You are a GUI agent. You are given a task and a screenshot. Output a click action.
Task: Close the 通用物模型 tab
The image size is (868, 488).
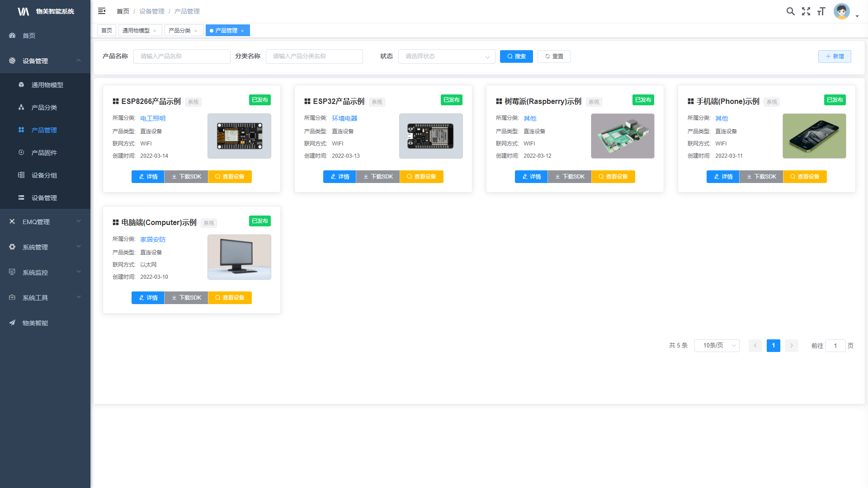tap(155, 31)
